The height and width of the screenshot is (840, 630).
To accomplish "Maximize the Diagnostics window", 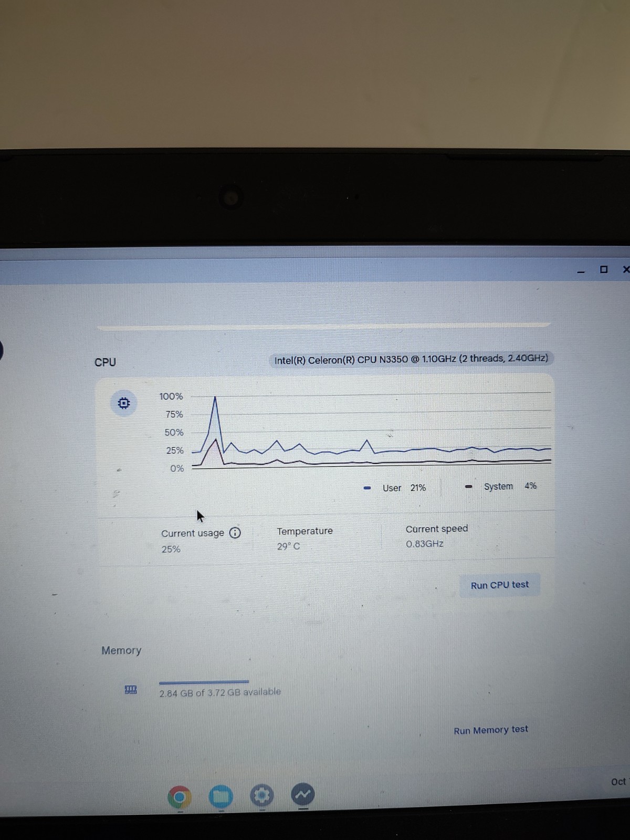I will point(604,269).
